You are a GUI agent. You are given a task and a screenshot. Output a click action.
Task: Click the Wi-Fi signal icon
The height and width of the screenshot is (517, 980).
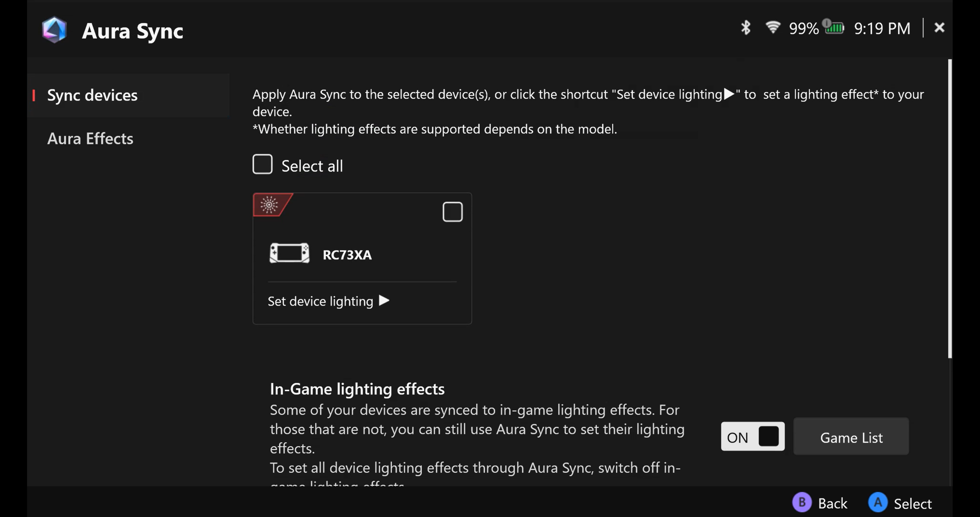(773, 27)
